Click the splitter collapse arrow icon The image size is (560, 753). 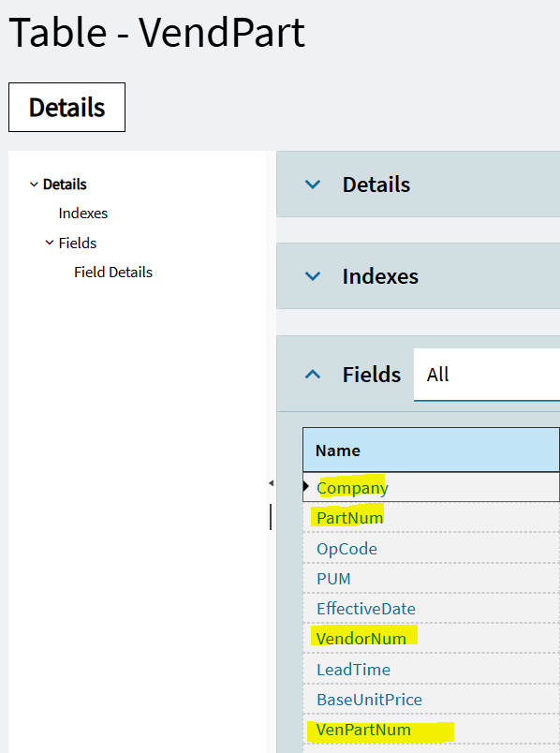[x=271, y=483]
